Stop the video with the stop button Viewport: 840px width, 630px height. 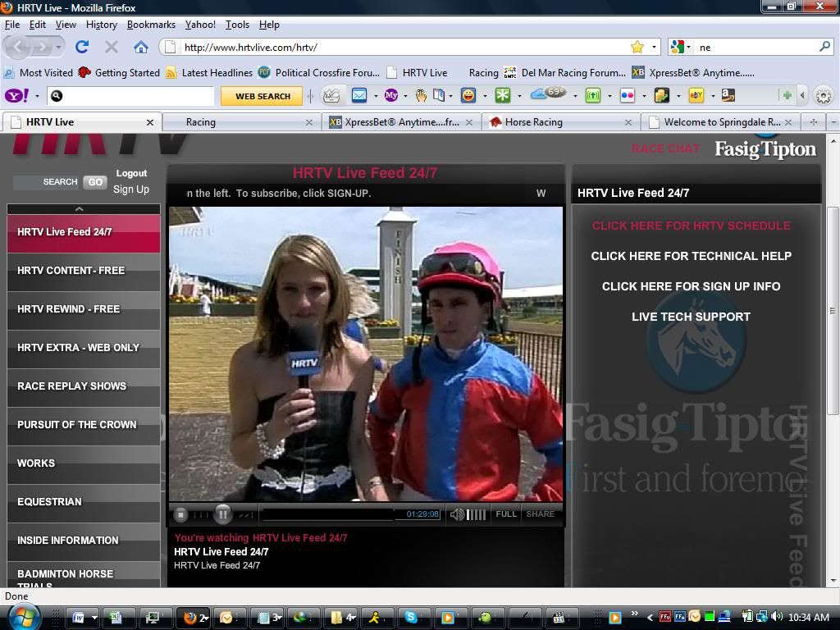pyautogui.click(x=180, y=515)
